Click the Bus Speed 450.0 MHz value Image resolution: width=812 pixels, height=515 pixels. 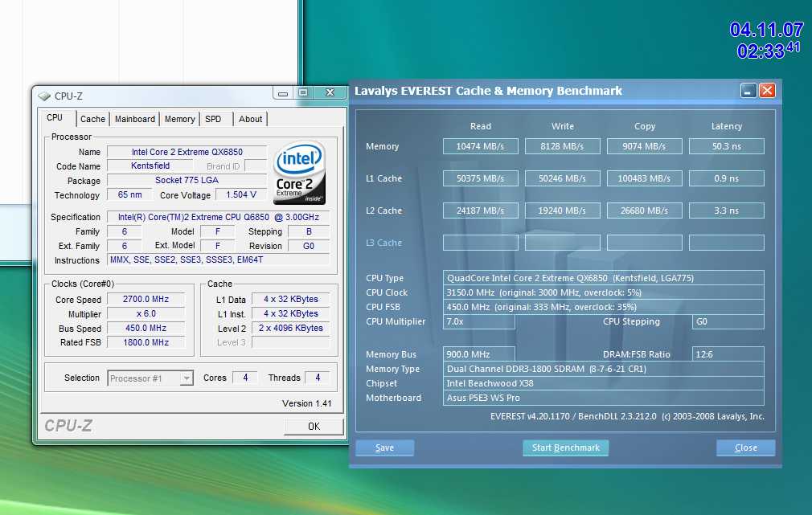(146, 328)
